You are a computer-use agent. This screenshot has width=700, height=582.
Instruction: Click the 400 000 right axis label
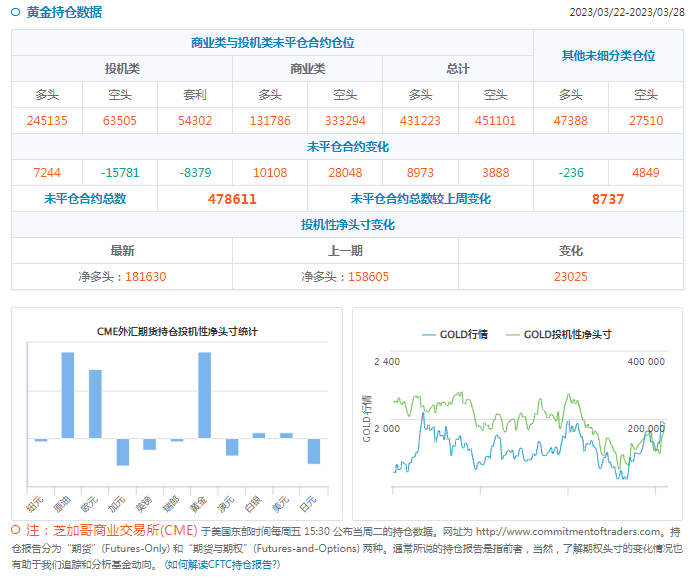click(646, 362)
